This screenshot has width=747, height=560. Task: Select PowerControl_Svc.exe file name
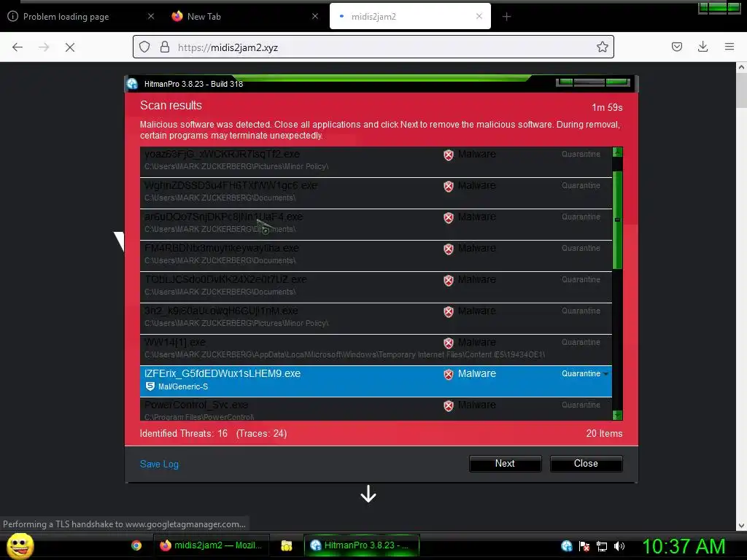tap(196, 405)
